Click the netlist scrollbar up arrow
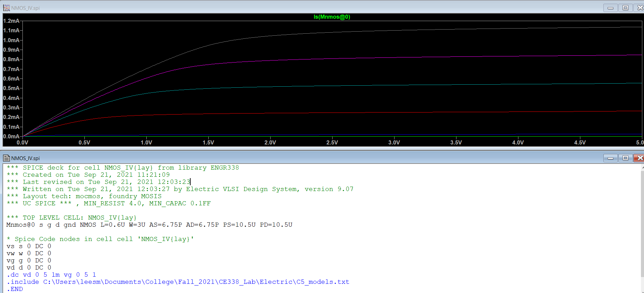Image resolution: width=644 pixels, height=293 pixels. (642, 168)
